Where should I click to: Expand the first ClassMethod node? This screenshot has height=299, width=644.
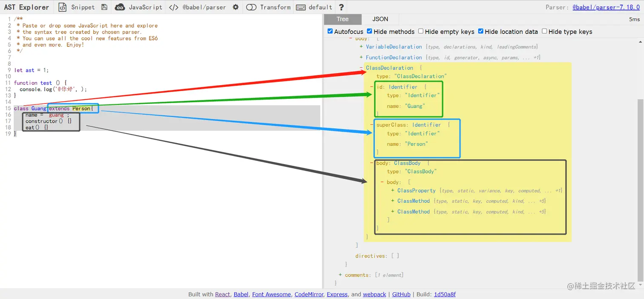(x=393, y=201)
